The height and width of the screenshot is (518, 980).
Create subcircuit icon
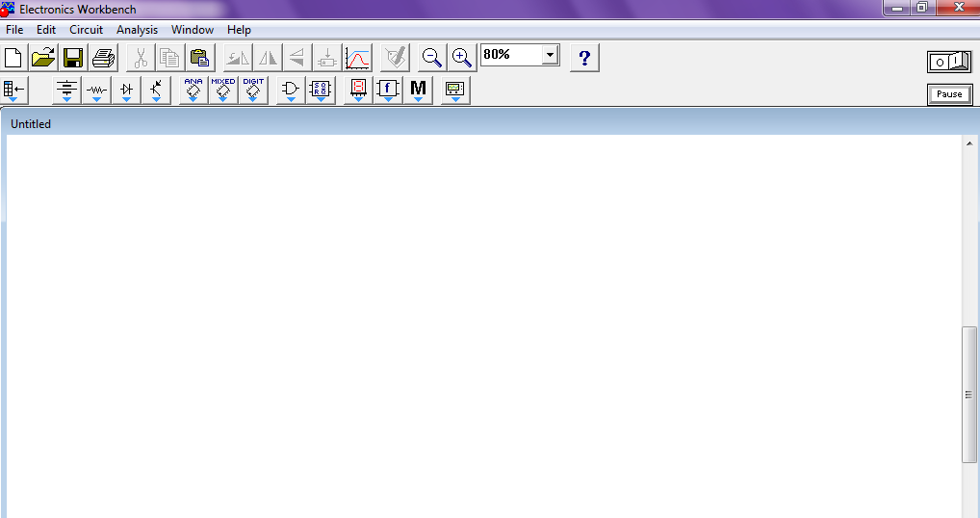327,58
